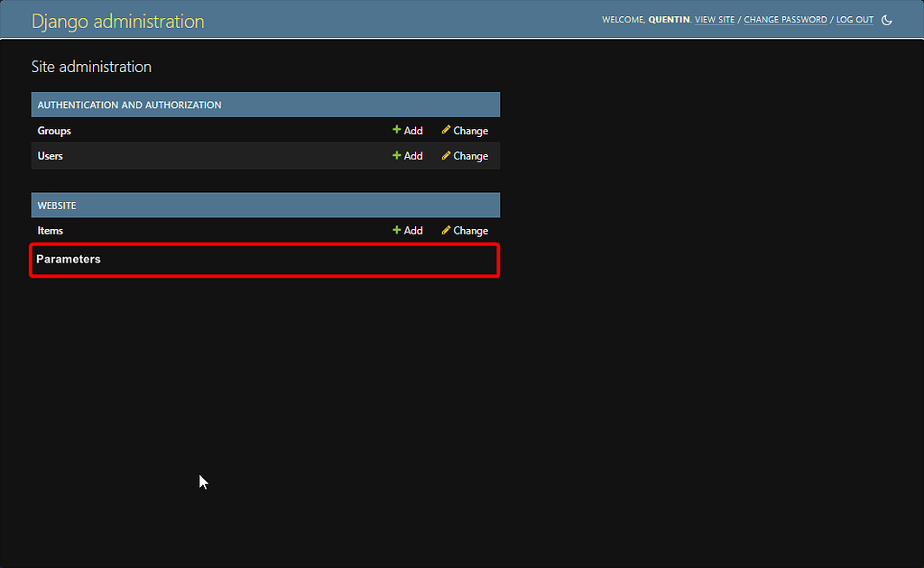Open the VIEW SITE link
Image resolution: width=924 pixels, height=568 pixels.
(714, 19)
